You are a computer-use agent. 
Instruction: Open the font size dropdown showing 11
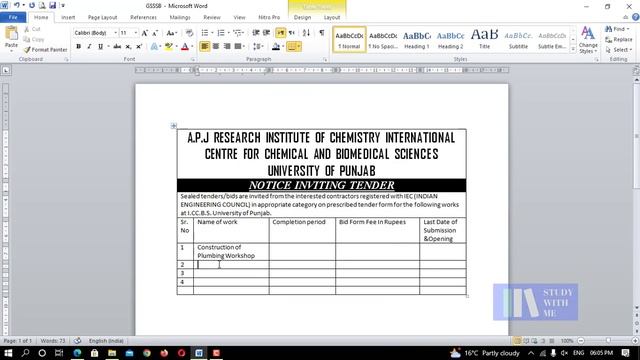[x=136, y=33]
